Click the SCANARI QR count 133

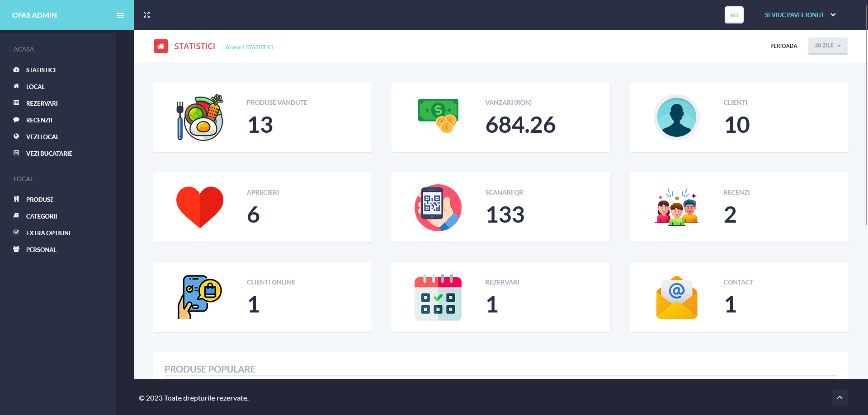tap(505, 214)
